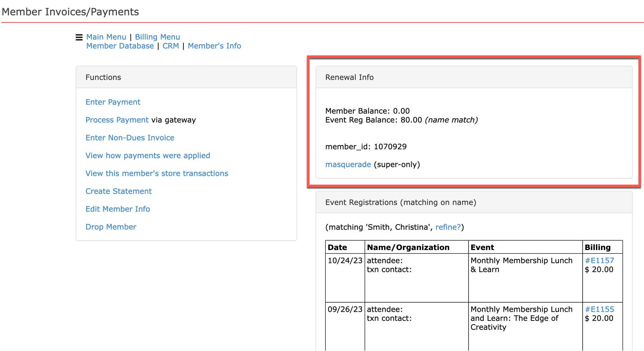Open Enter Non-Dues Invoice
Viewport: 644px width, 351px height.
tap(130, 138)
